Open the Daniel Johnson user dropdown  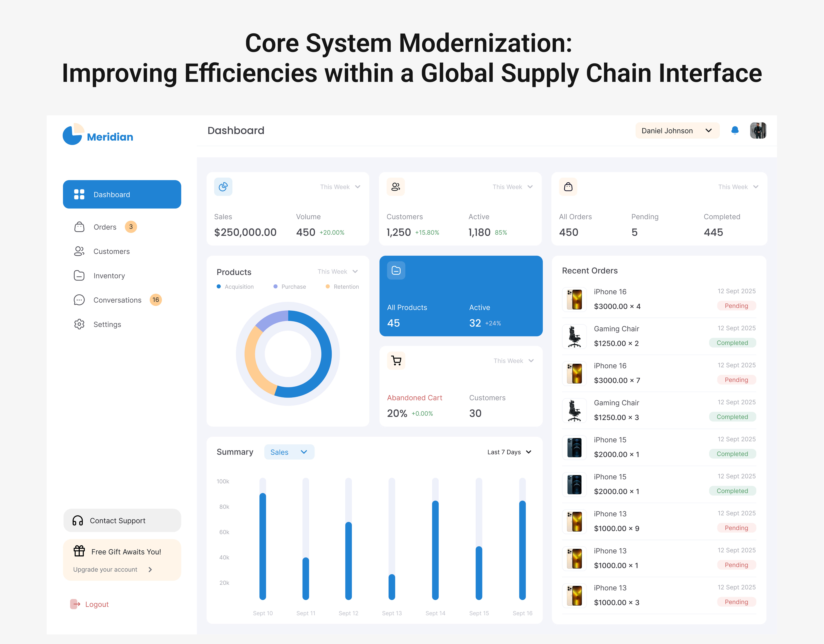point(677,131)
